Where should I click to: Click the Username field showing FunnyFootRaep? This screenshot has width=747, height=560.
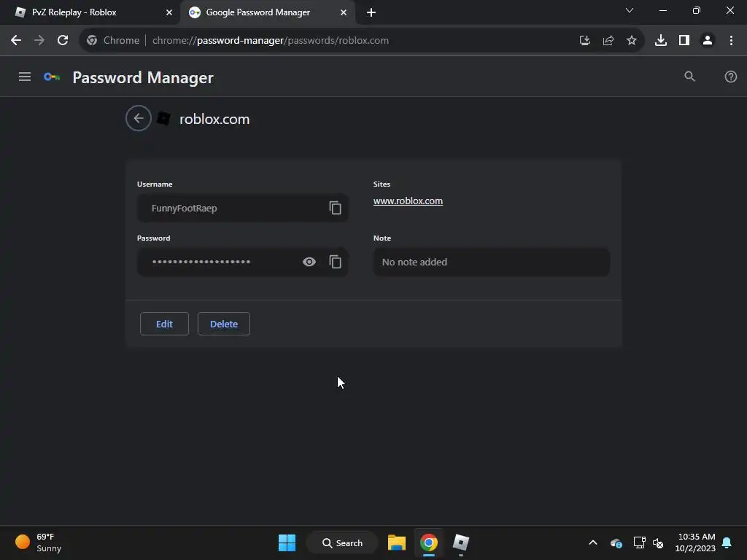point(242,208)
